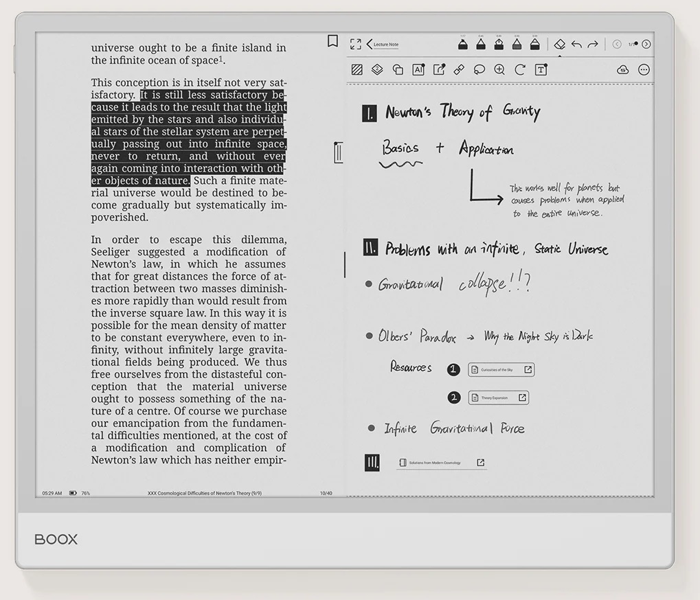
Task: Redo the undone stroke
Action: tap(593, 44)
